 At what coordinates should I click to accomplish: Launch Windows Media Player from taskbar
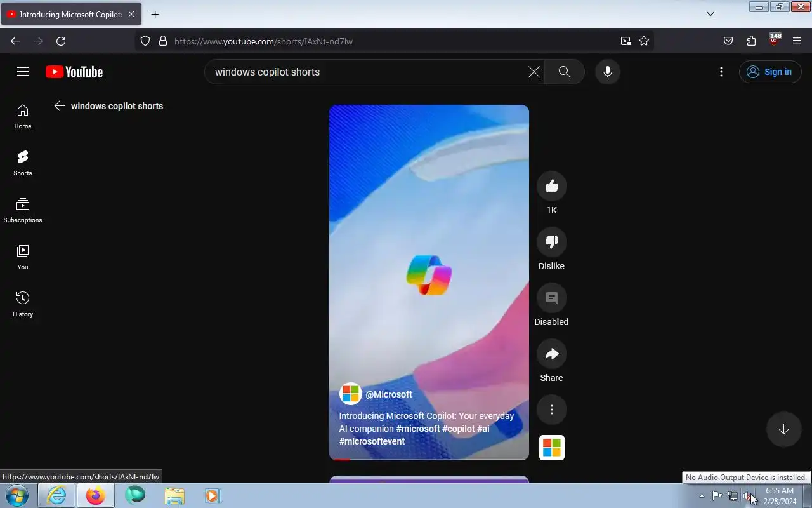click(213, 495)
